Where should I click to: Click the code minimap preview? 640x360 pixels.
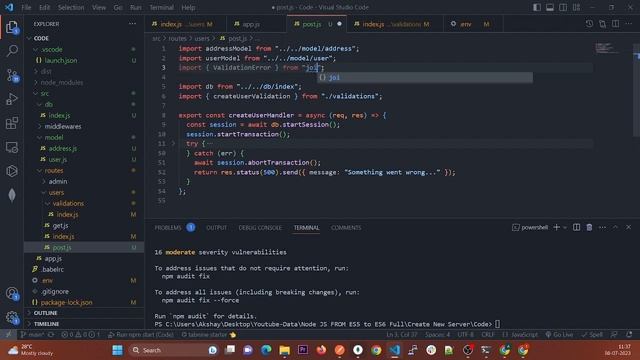tap(607, 48)
